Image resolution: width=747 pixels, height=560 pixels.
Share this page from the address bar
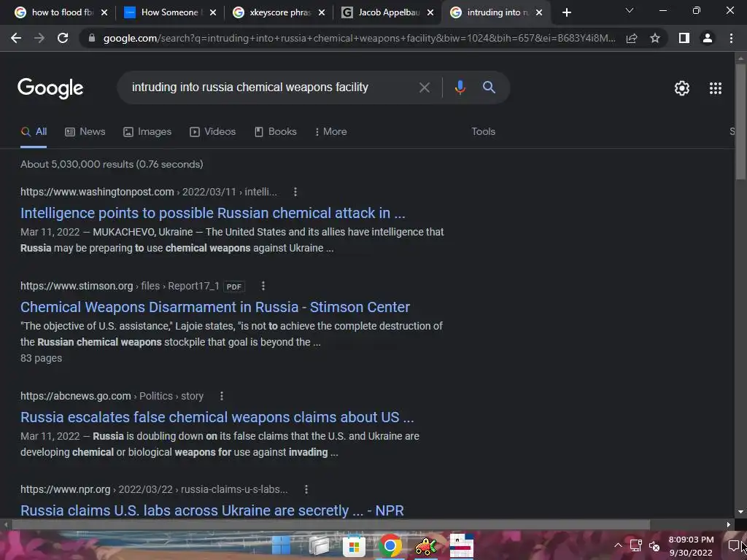(632, 38)
